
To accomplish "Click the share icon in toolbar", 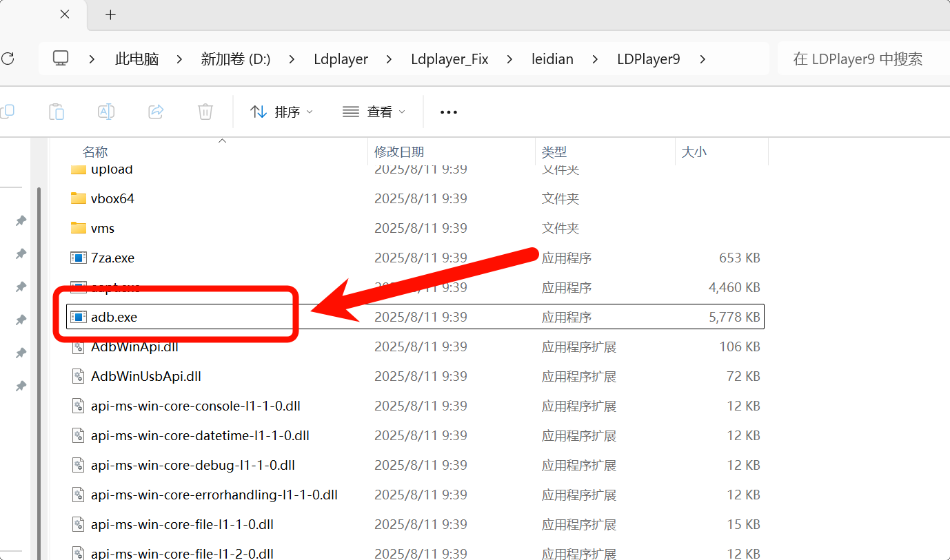I will pyautogui.click(x=156, y=112).
